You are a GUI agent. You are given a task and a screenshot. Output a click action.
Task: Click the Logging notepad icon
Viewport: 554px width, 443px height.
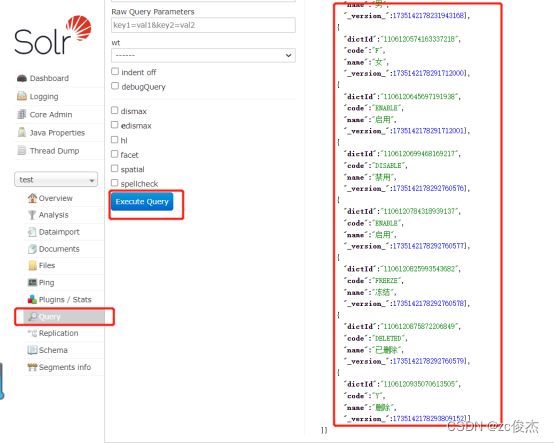(22, 96)
